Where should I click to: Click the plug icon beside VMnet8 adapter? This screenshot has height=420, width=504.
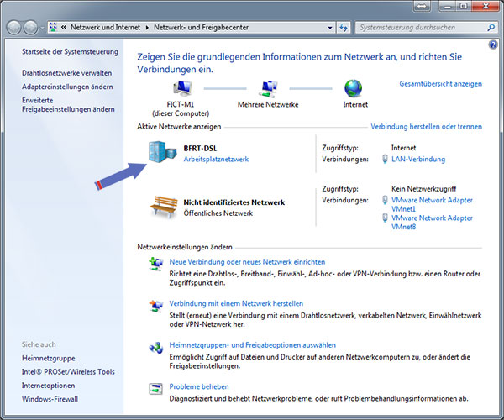[x=385, y=218]
